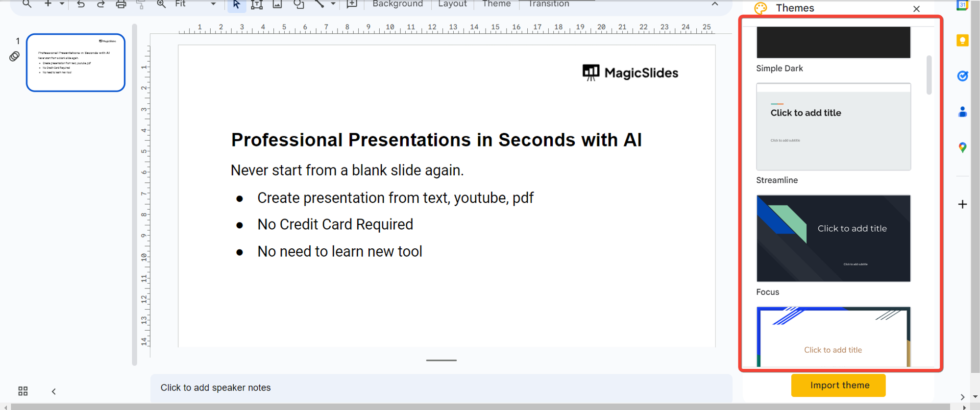Hide the menus with collapse arrow
Screen dimensions: 980x410
click(715, 4)
